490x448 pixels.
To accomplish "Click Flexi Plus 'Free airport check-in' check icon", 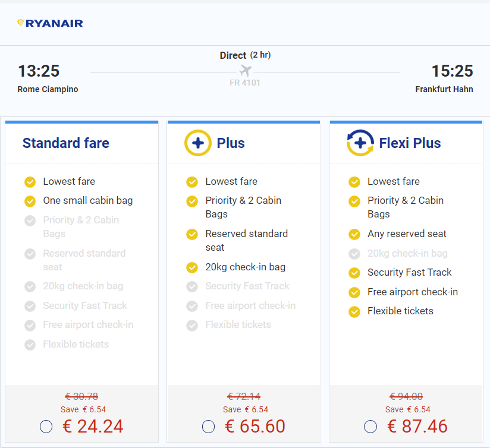I will 354,292.
